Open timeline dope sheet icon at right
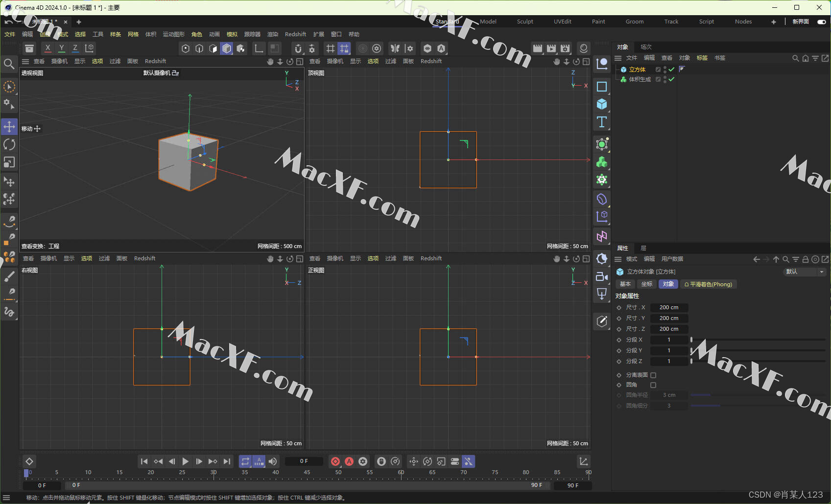Screen dimensions: 831x504 [x=584, y=461]
